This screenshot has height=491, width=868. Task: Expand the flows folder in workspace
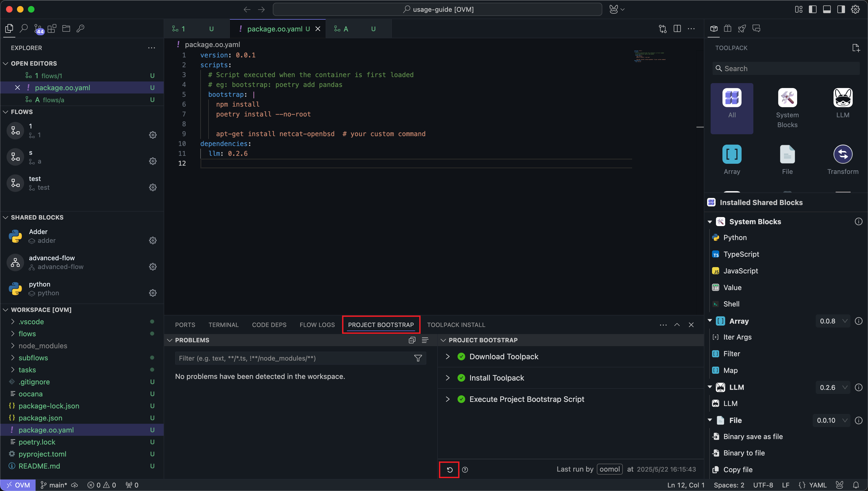pos(27,334)
